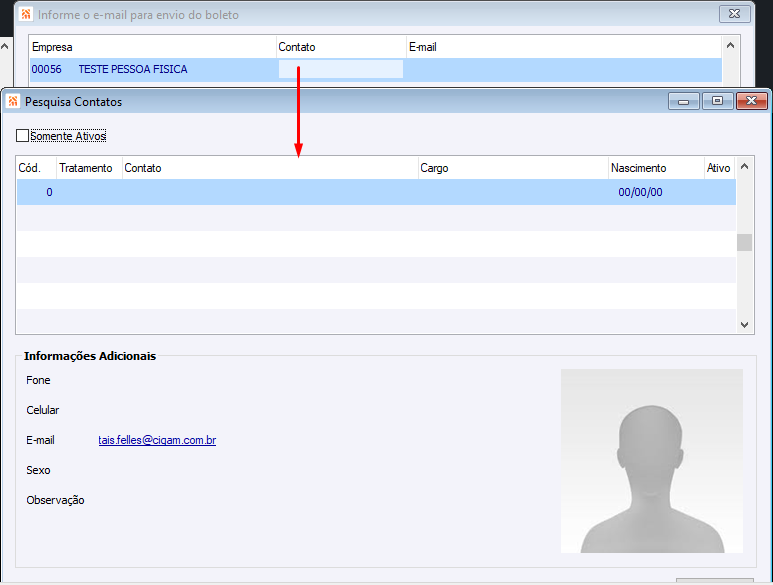Click the 00/00/00 birth date cell
This screenshot has width=773, height=585.
pyautogui.click(x=640, y=192)
